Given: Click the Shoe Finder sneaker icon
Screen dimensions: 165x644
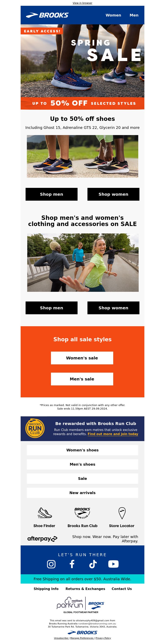Looking at the screenshot, I should point(45,512).
